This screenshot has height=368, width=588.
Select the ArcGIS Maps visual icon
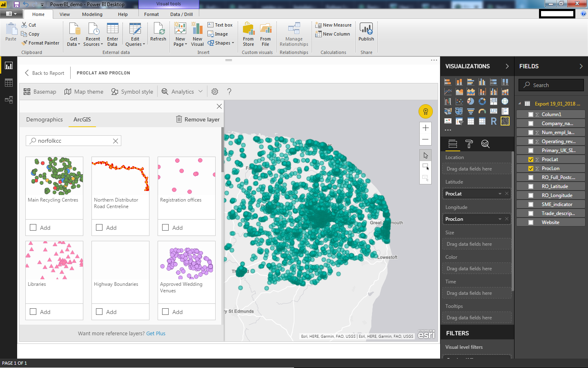[x=505, y=121]
